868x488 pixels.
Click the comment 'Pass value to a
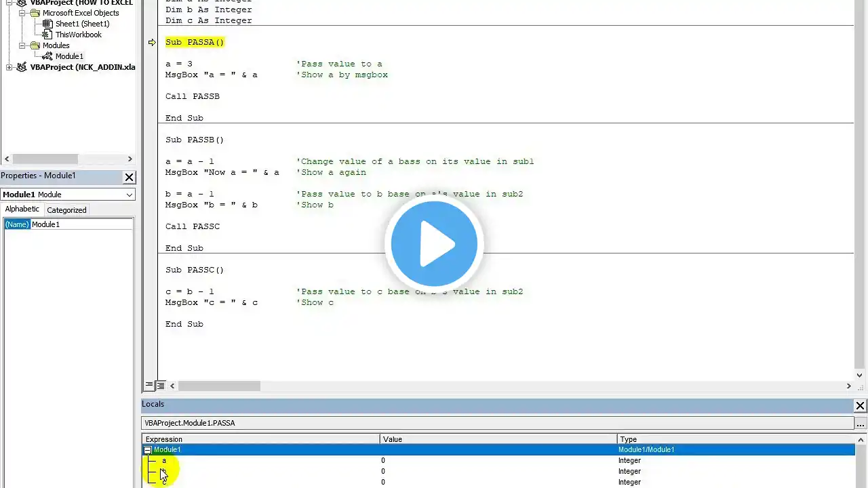339,64
